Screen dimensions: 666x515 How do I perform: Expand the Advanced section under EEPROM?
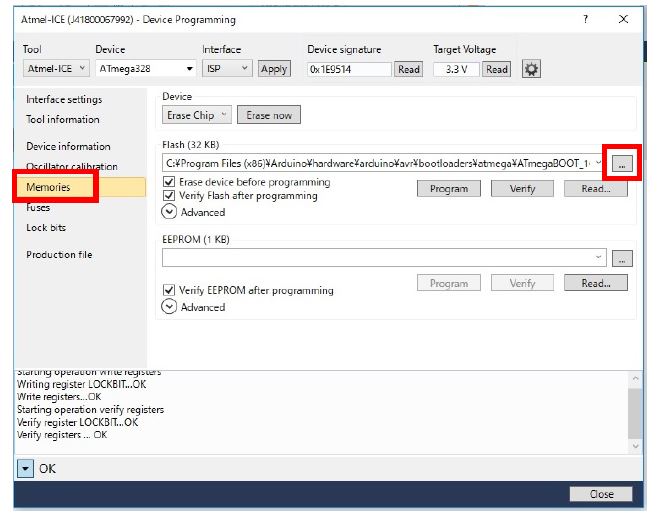[x=169, y=307]
